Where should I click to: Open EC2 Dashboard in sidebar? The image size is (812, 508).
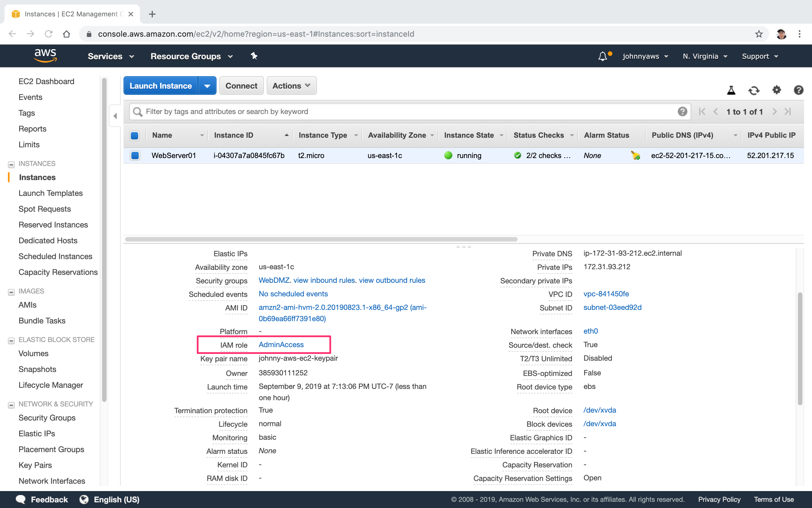point(46,81)
